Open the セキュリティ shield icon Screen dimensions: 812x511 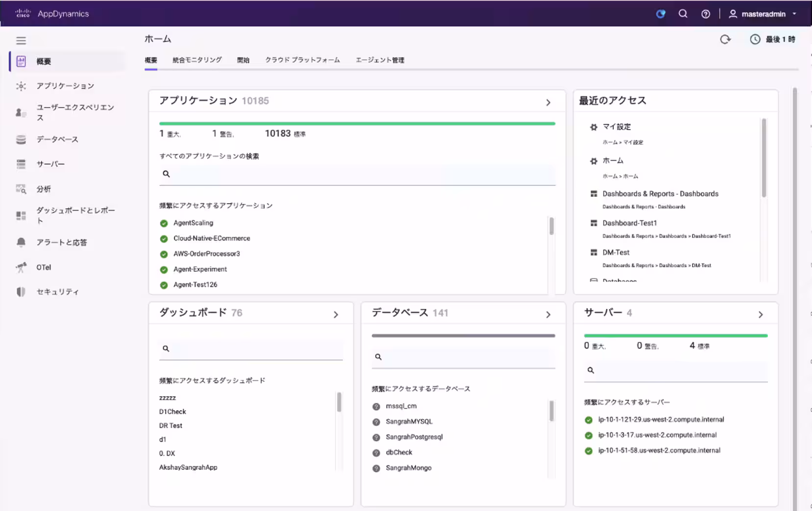click(21, 292)
